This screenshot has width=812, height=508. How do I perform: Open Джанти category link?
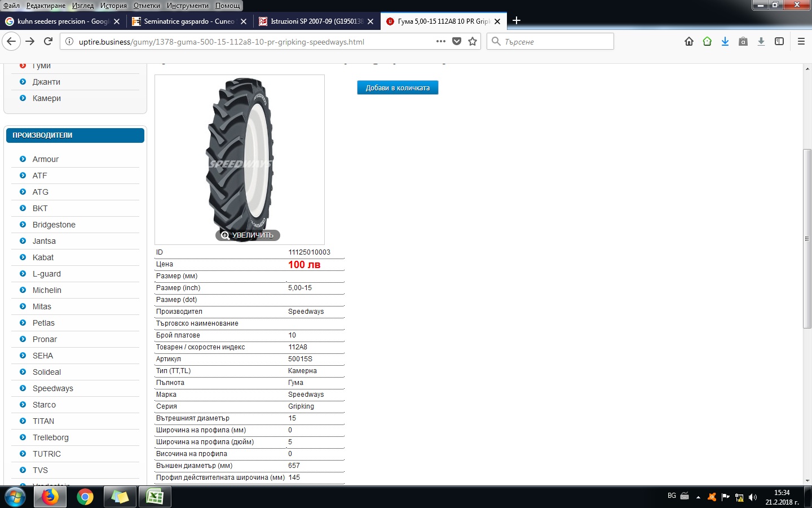[46, 82]
